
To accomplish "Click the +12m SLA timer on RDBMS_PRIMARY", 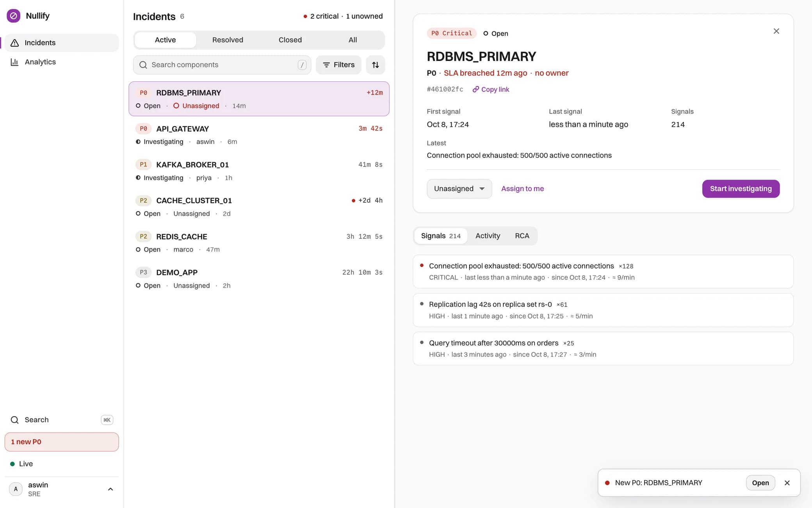I will coord(374,93).
